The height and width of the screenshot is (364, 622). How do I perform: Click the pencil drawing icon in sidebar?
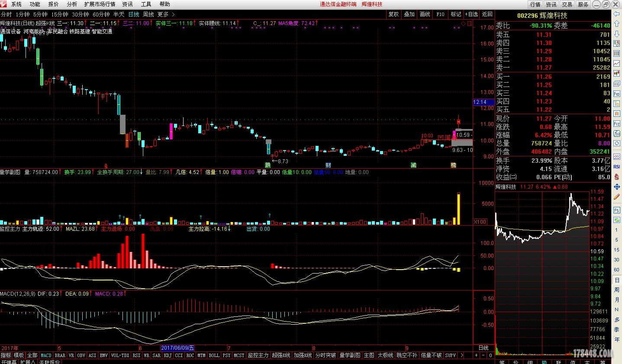click(617, 197)
